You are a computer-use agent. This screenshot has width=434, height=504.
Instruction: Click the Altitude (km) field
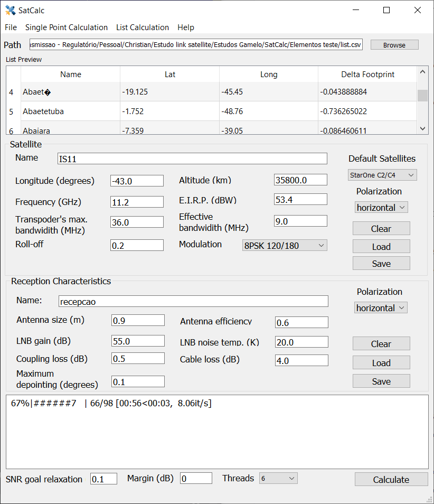click(300, 180)
